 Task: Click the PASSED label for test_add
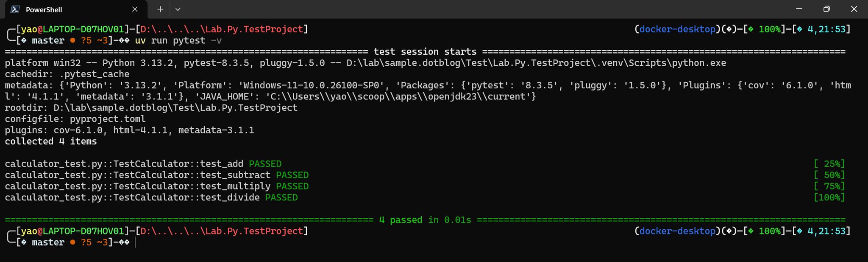pos(265,164)
